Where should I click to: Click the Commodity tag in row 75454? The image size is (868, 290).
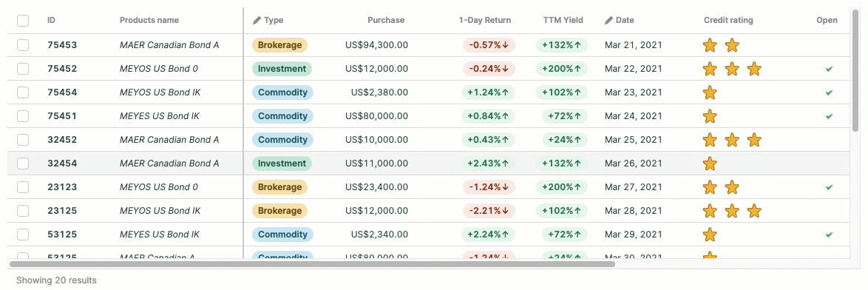pyautogui.click(x=282, y=92)
